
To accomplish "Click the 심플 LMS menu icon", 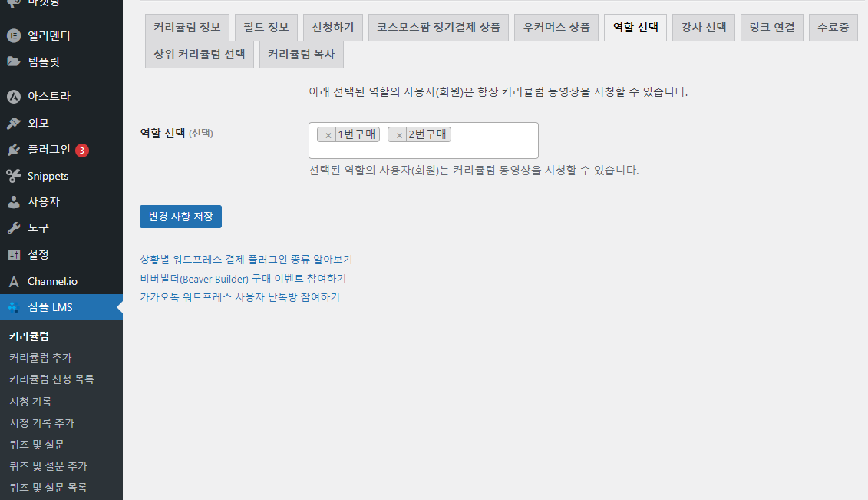I will pyautogui.click(x=14, y=307).
